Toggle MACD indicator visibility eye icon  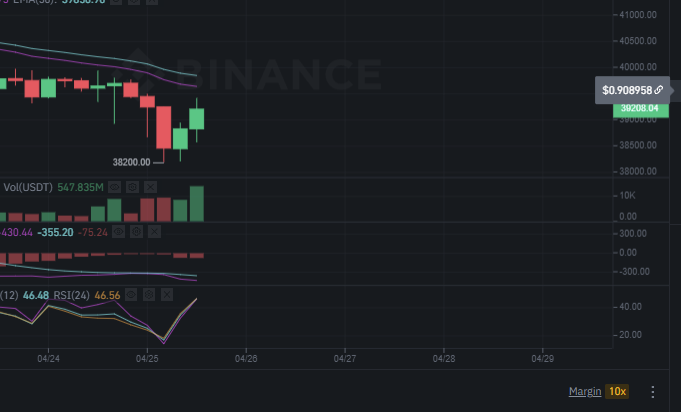(x=119, y=232)
